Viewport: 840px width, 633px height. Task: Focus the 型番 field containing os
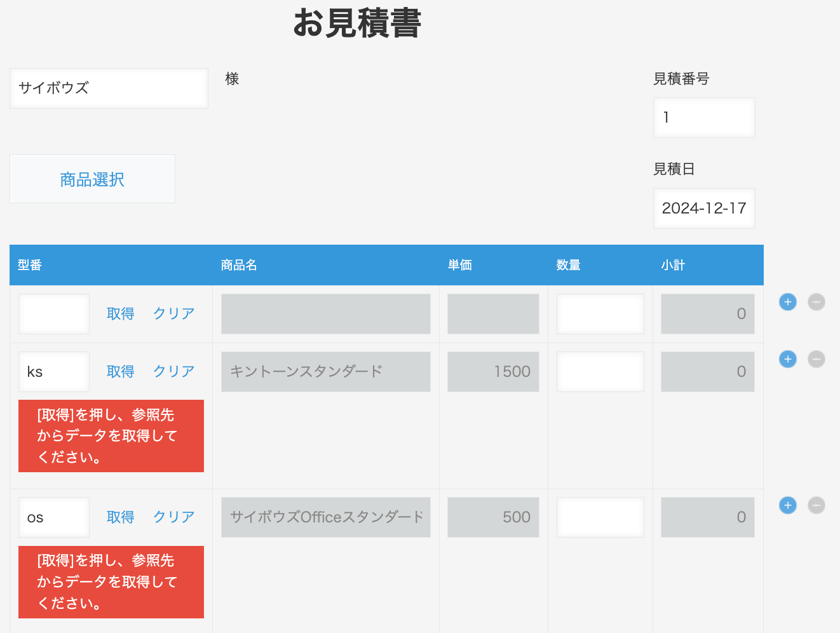coord(54,517)
